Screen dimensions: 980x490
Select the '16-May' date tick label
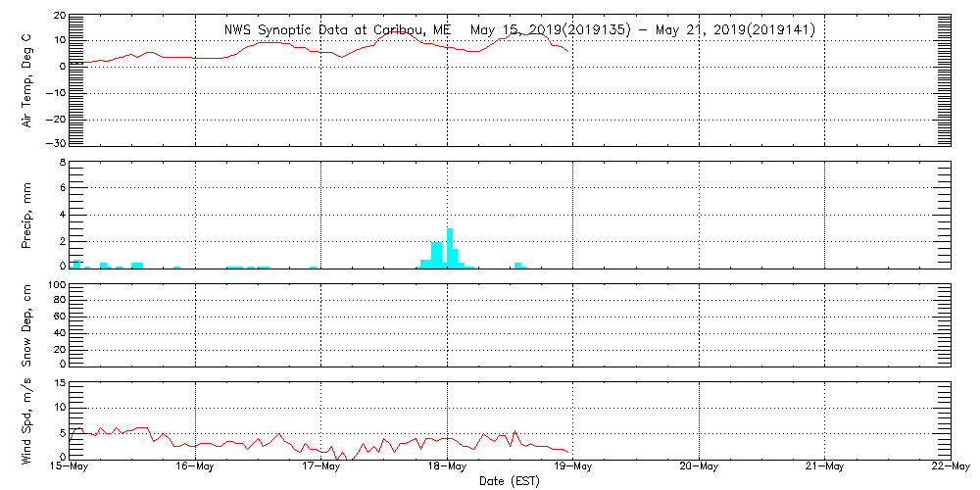(x=196, y=466)
